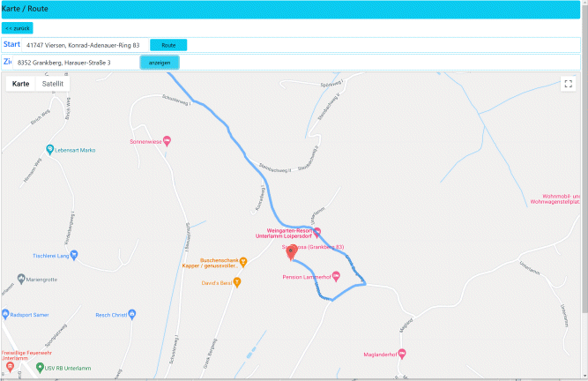Open Pension Lammerhof lodging pin

point(336,276)
